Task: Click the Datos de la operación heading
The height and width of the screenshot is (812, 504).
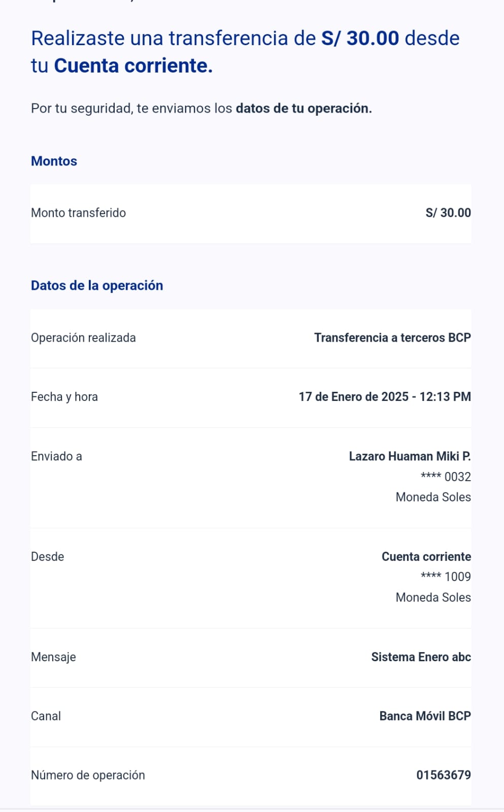Action: click(97, 286)
